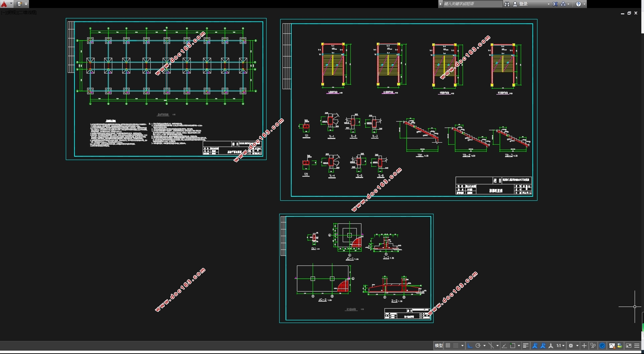This screenshot has height=354, width=644.
Task: Open the [二维线框] visual style label
Action: (27, 12)
